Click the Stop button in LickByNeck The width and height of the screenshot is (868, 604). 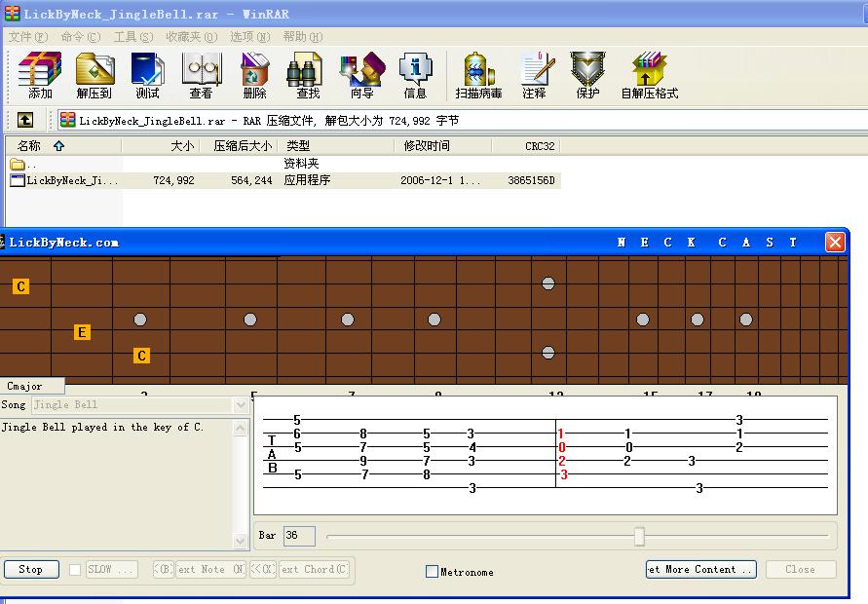[31, 569]
